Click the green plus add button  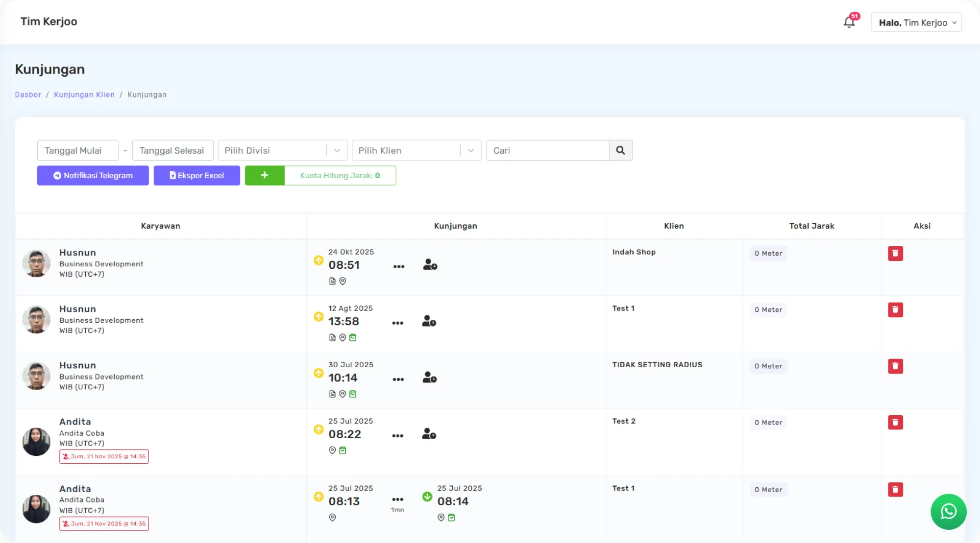pos(265,175)
